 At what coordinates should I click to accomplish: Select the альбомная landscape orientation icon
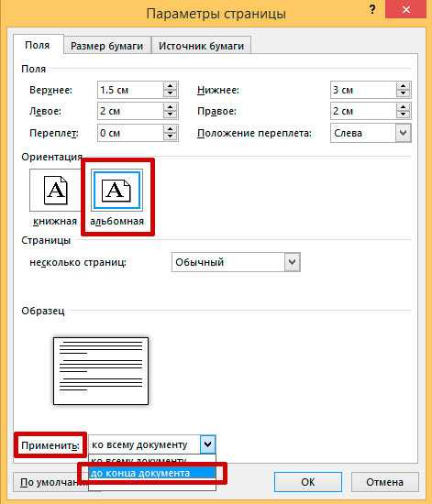point(116,190)
